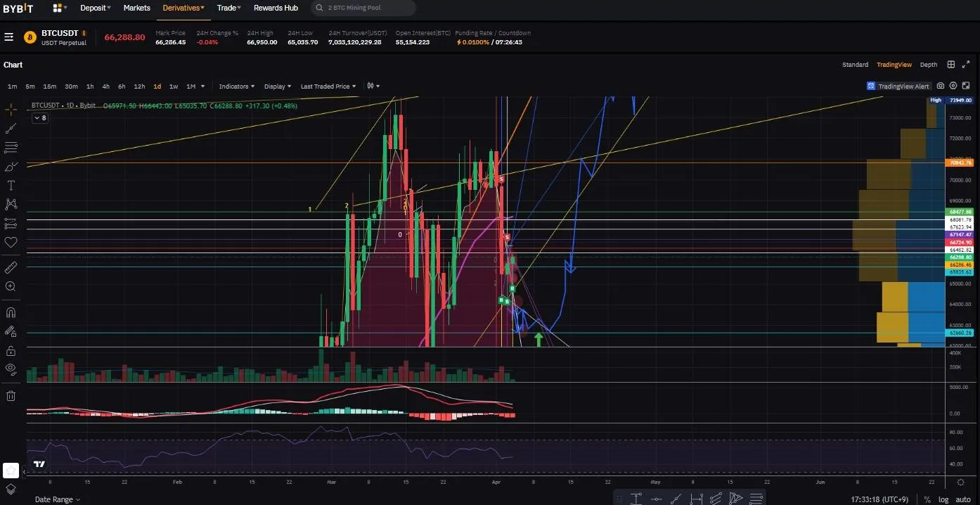980x505 pixels.
Task: Toggle chart panel fullscreen mode
Action: pyautogui.click(x=967, y=86)
